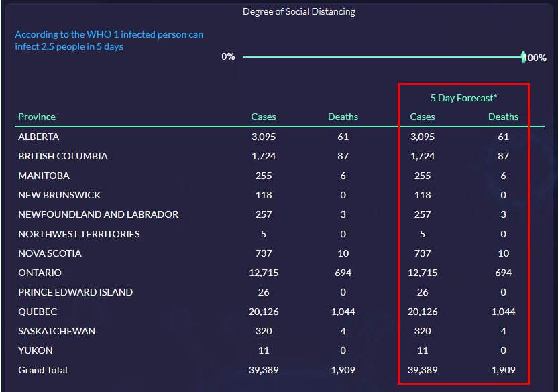558x392 pixels.
Task: Click the 0% label beside the slider
Action: (228, 56)
